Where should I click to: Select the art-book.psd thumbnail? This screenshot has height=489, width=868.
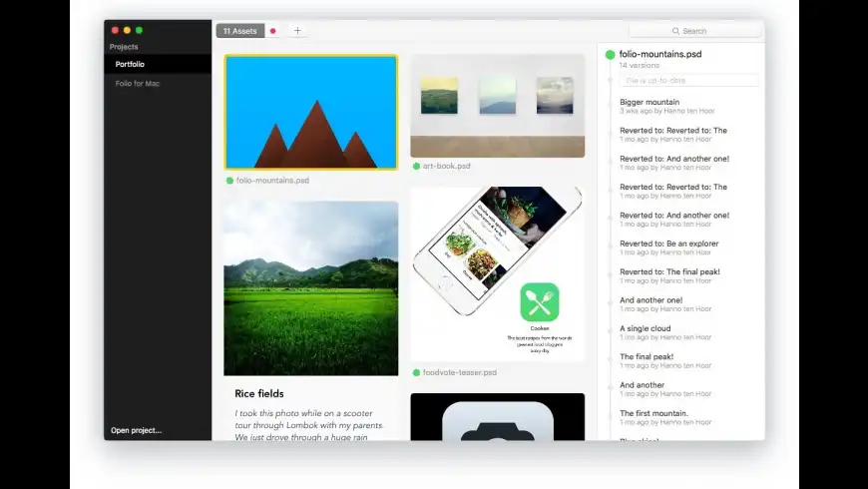point(498,106)
